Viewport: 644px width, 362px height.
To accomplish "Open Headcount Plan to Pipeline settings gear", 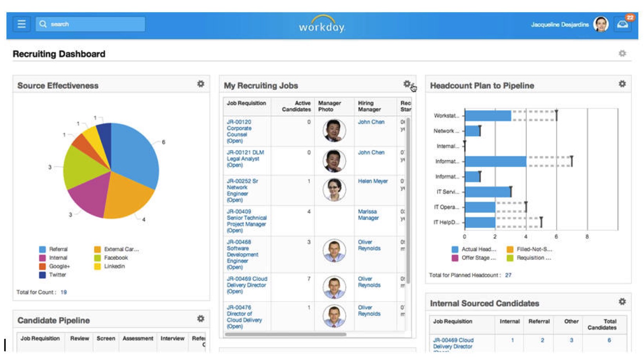I will (622, 83).
